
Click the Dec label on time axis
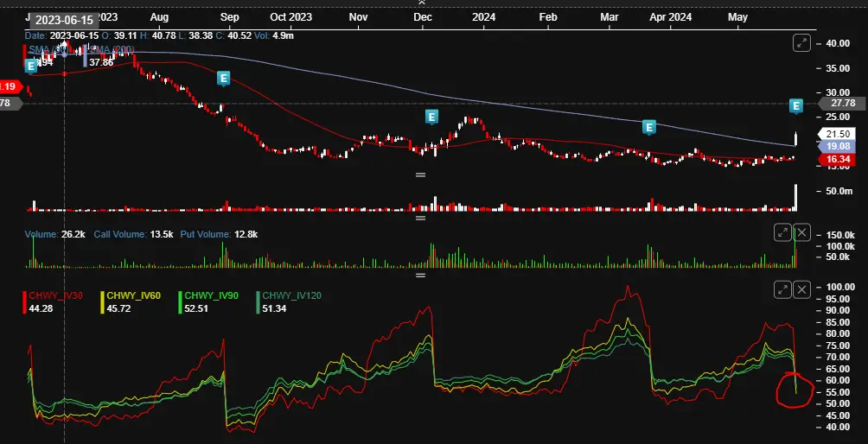point(423,17)
